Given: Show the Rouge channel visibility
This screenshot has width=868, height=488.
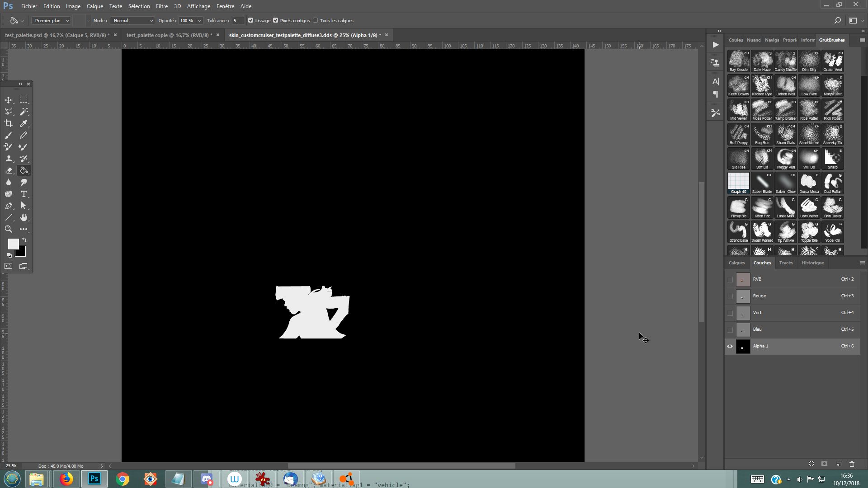Looking at the screenshot, I should (x=730, y=296).
